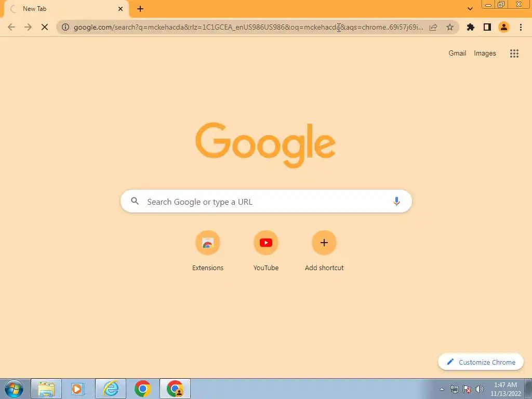View site information icon in address bar

pyautogui.click(x=65, y=27)
